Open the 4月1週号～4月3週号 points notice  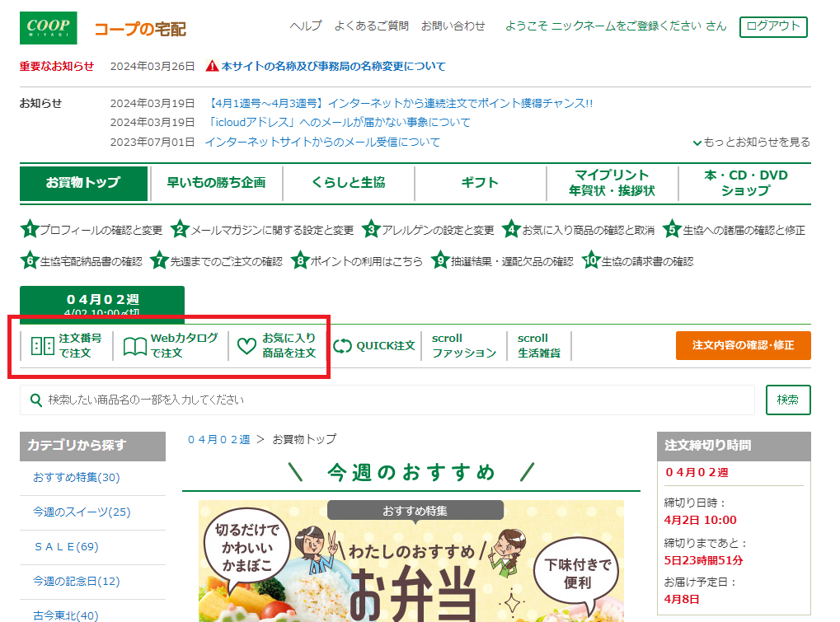click(399, 103)
